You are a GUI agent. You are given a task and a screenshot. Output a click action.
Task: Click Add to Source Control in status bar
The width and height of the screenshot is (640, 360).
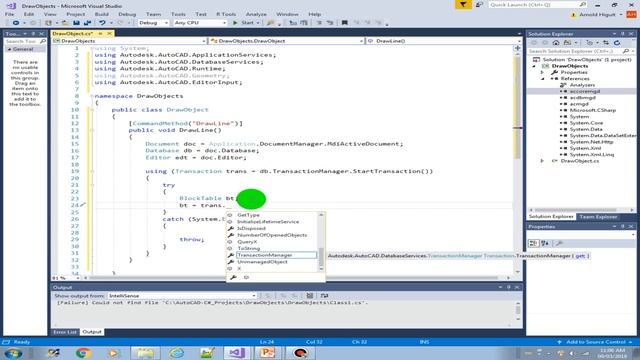(x=595, y=342)
